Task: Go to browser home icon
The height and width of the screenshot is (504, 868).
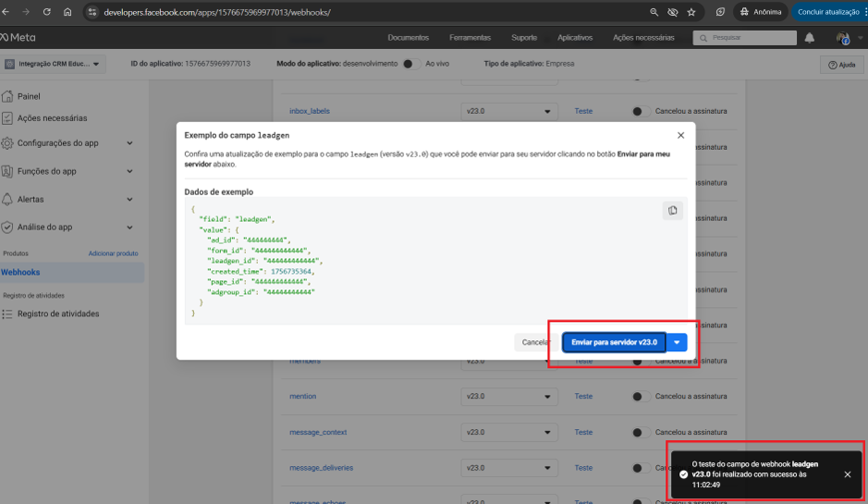Action: tap(67, 12)
